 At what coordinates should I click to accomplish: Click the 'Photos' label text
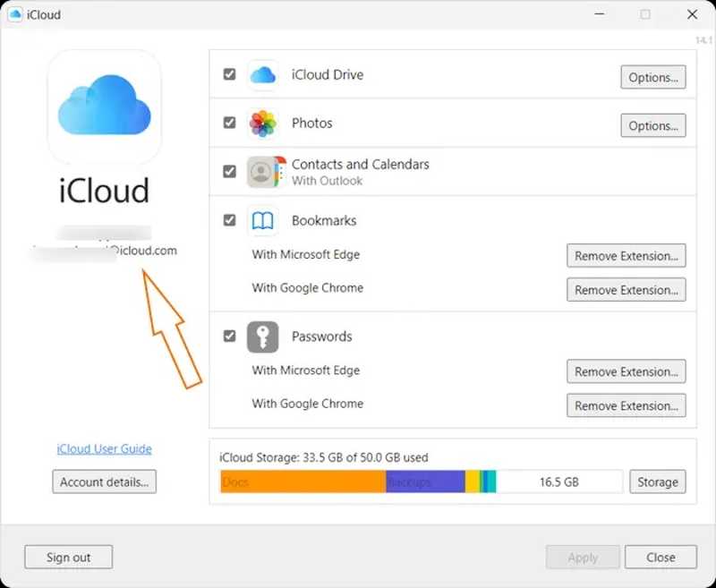(x=311, y=124)
